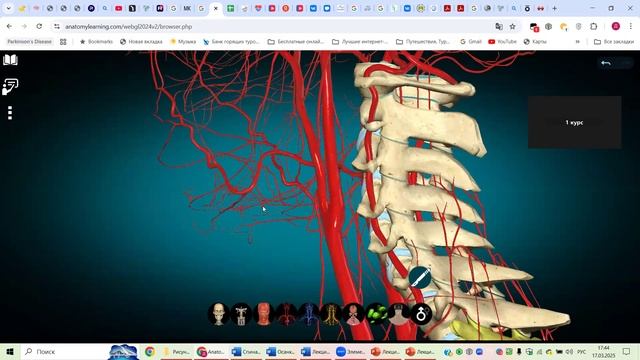Screen dimensions: 640x360
Task: Expand the hidden bookmarks chevron
Action: pos(578,42)
